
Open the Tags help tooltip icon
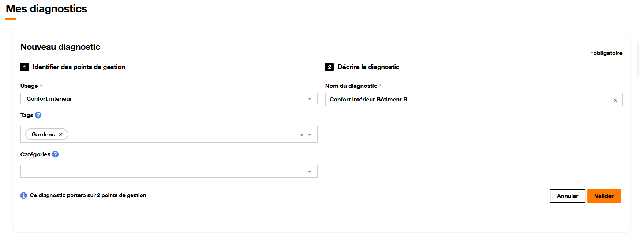[39, 115]
